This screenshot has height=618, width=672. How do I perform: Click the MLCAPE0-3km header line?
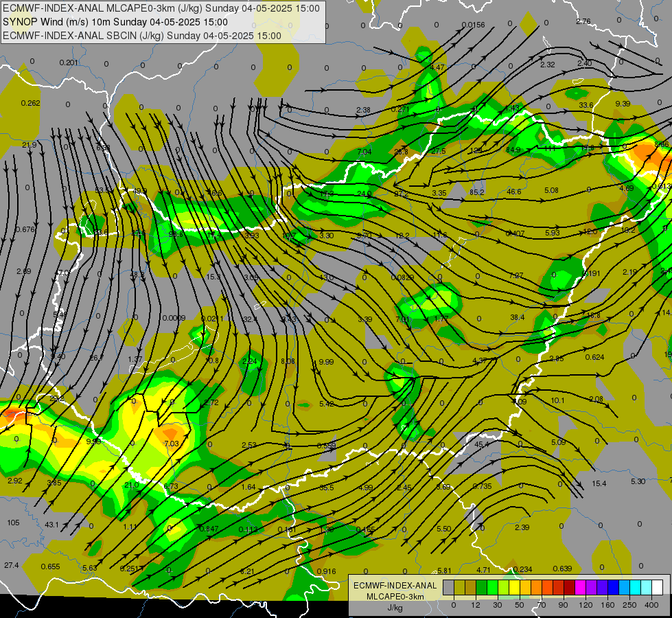pos(161,8)
